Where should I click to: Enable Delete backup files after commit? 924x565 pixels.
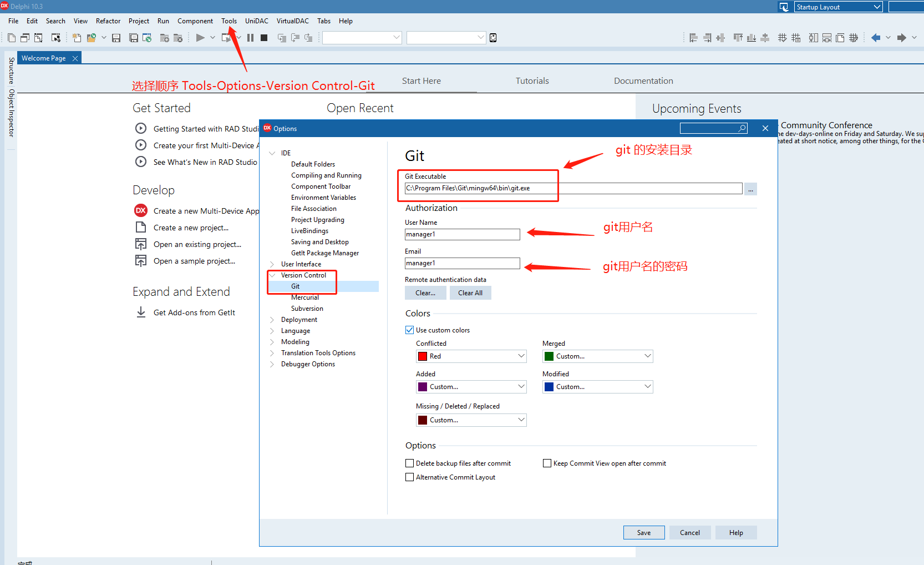tap(409, 463)
